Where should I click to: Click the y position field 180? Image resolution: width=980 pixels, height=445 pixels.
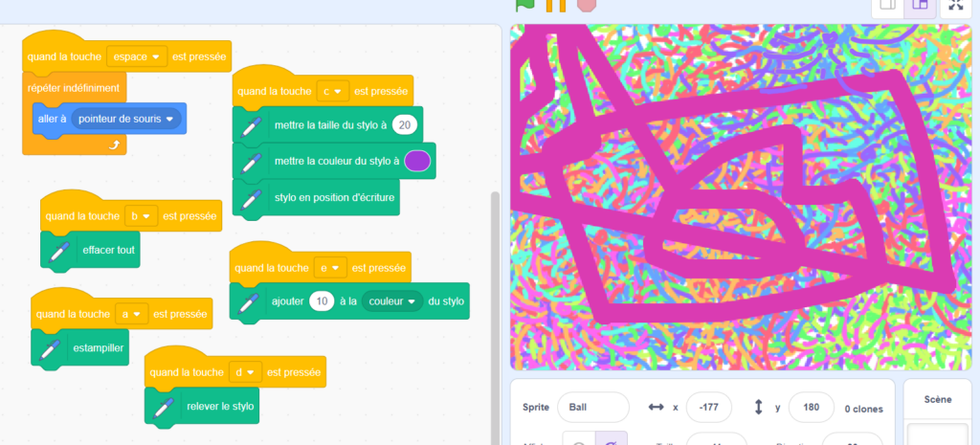coord(812,408)
